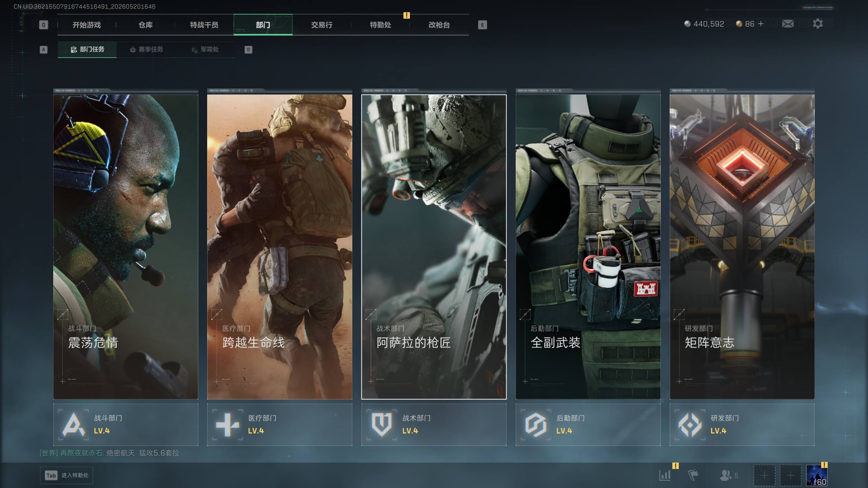Screen dimensions: 868x488
Task: Open the 改枪台 tab
Action: coord(439,25)
